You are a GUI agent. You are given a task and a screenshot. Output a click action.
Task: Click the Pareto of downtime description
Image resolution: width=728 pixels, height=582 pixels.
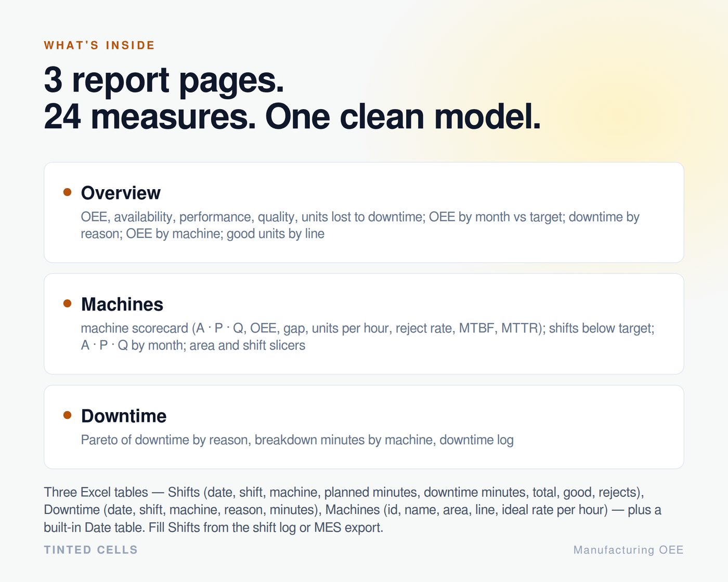297,440
